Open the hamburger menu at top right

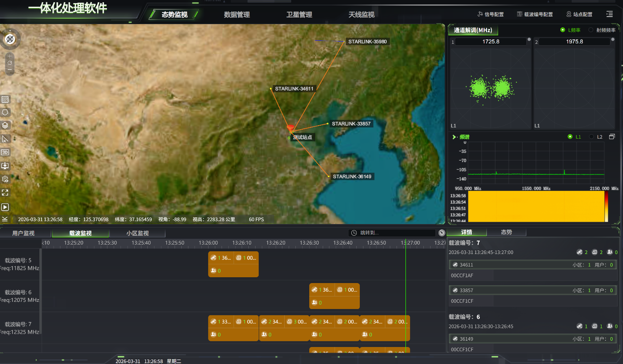point(610,14)
